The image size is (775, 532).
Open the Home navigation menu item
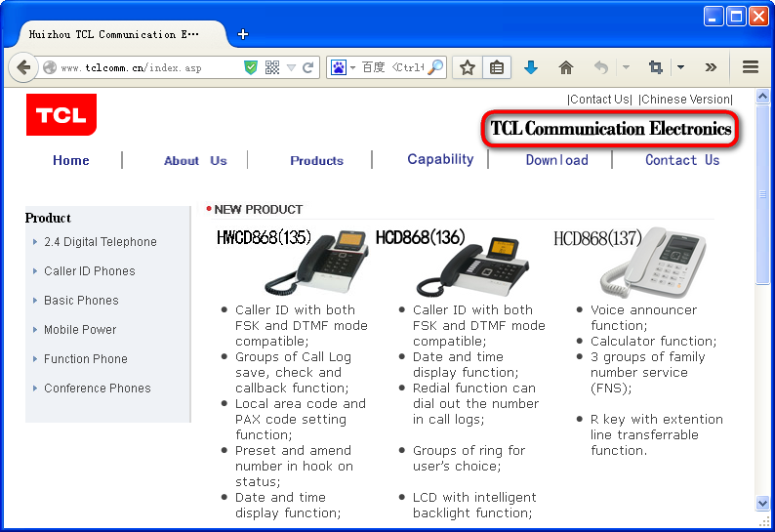[71, 160]
